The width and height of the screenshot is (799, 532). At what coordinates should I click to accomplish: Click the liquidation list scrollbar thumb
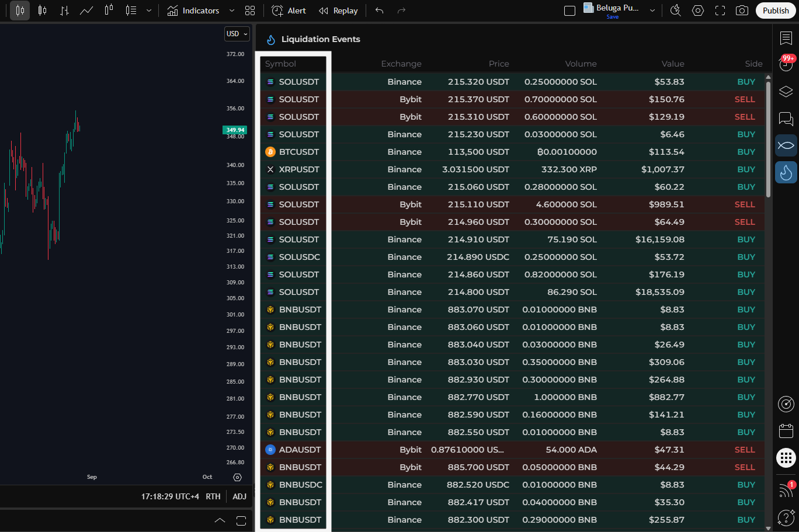click(x=768, y=139)
